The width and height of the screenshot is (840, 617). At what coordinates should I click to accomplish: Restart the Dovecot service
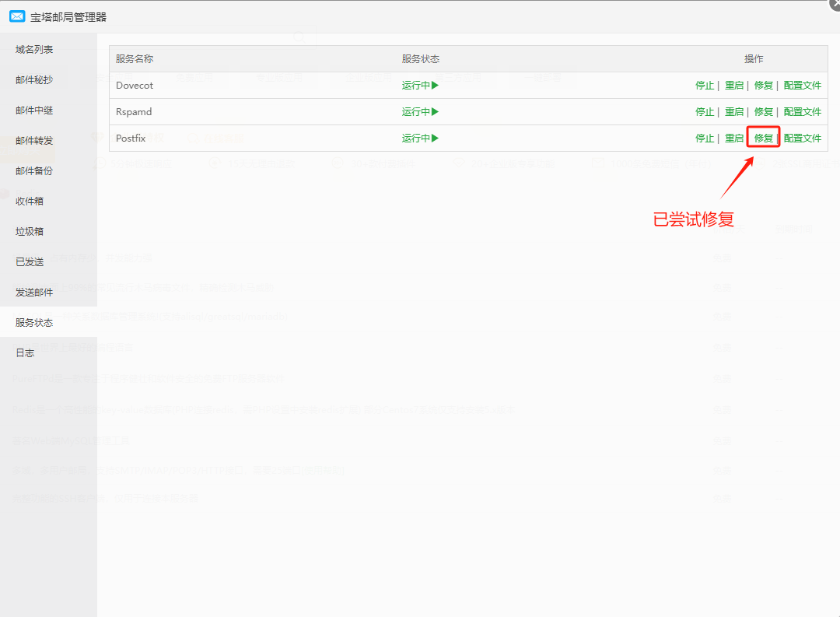click(734, 86)
